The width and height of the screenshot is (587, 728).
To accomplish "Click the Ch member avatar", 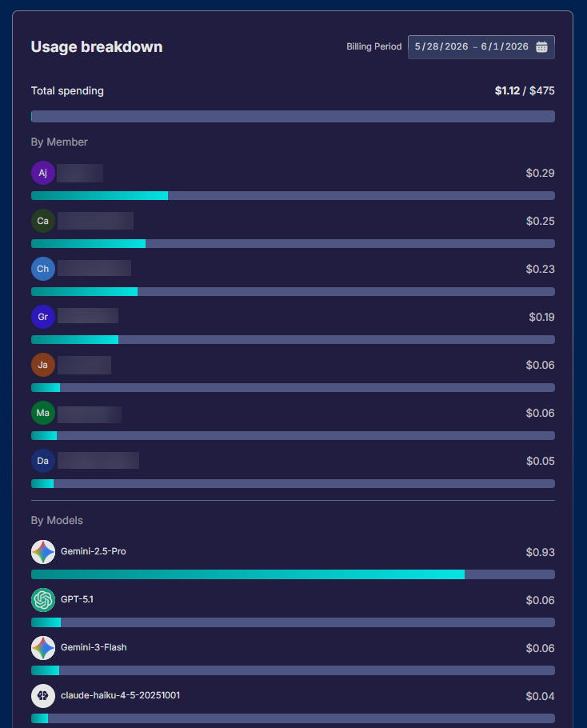I will click(43, 269).
